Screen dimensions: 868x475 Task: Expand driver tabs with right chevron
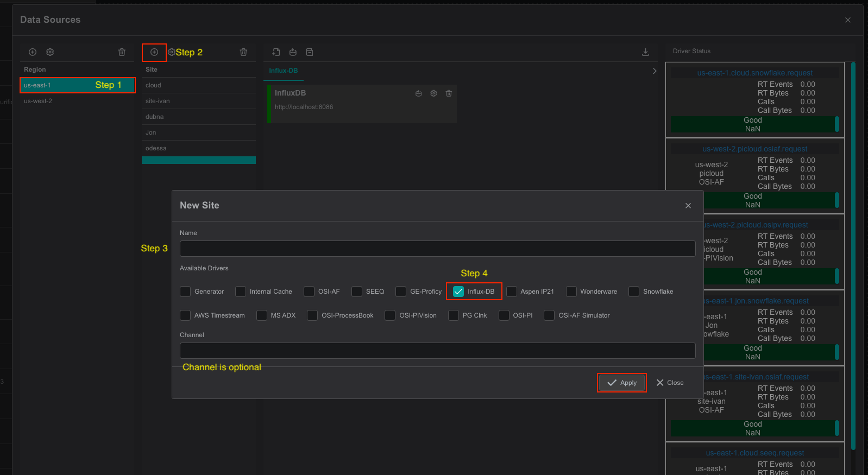(x=654, y=71)
